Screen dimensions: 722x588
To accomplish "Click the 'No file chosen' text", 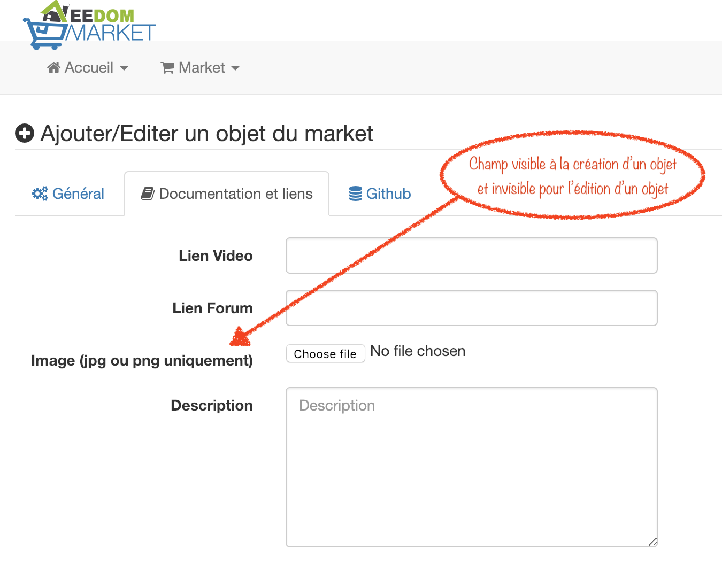I will 418,351.
